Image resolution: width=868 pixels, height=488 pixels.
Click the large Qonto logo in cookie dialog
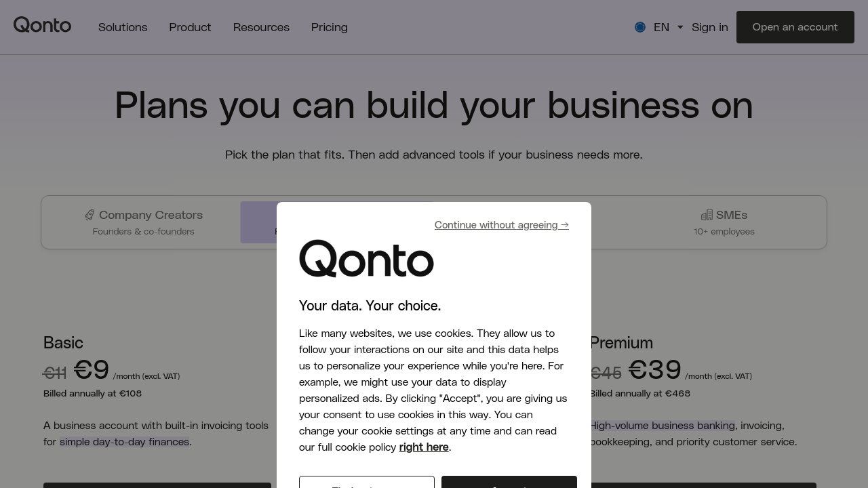366,258
